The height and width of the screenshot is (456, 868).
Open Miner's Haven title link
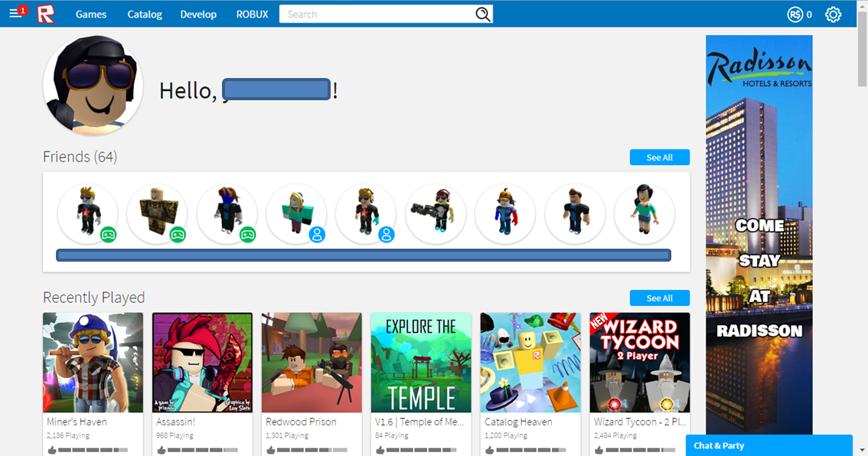click(x=77, y=422)
